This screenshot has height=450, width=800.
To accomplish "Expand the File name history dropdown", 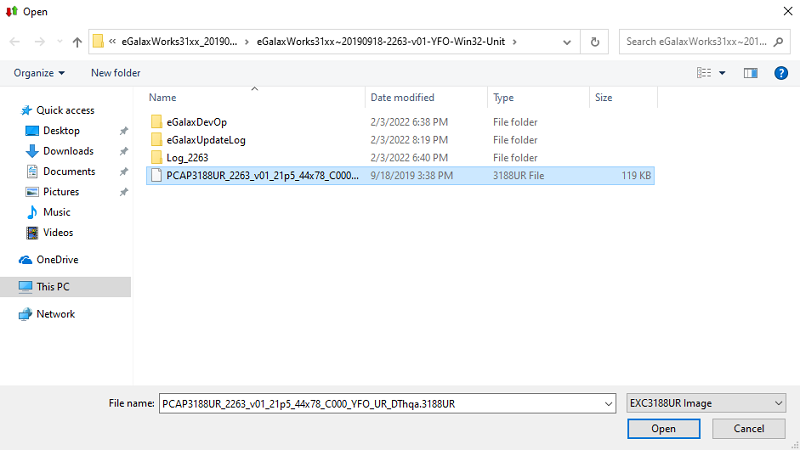I will point(607,403).
